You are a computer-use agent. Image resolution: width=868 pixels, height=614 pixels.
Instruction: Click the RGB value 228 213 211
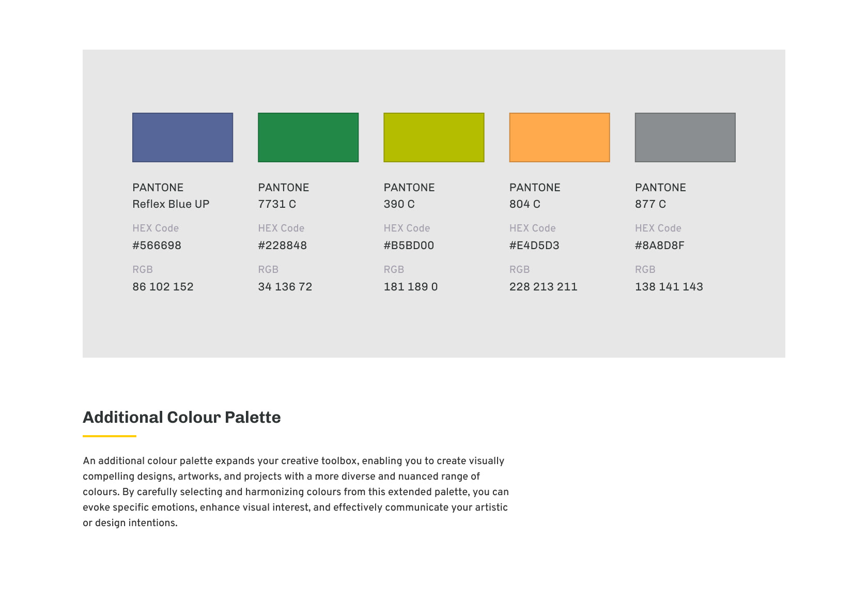pos(543,287)
